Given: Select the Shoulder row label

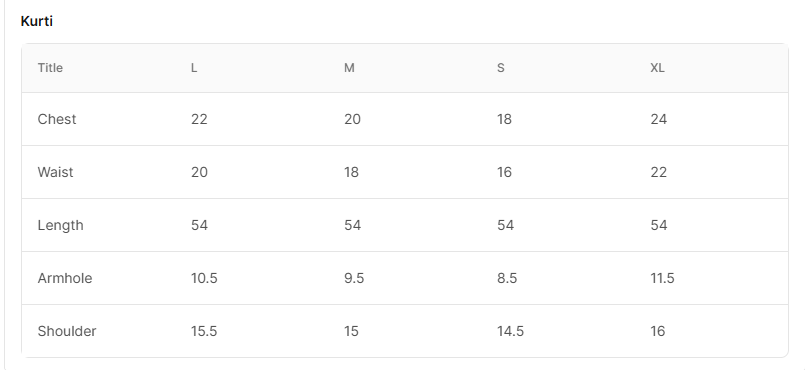Looking at the screenshot, I should click(x=67, y=331).
